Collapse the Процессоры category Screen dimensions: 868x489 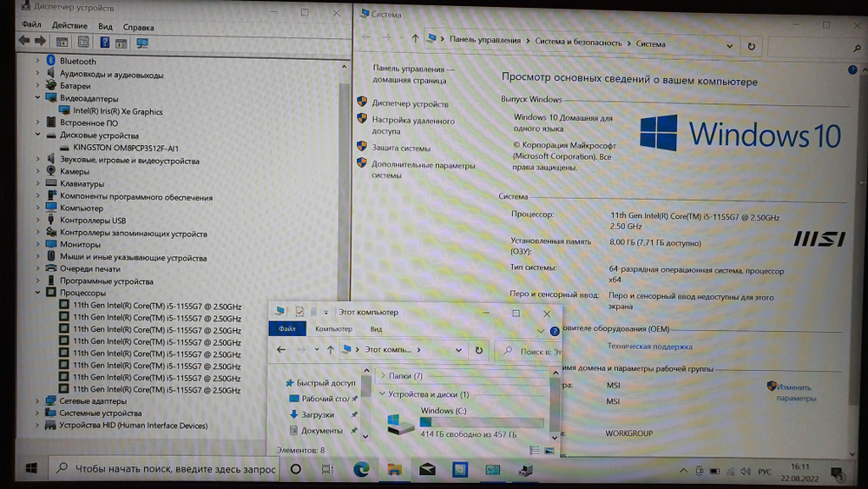coord(37,293)
